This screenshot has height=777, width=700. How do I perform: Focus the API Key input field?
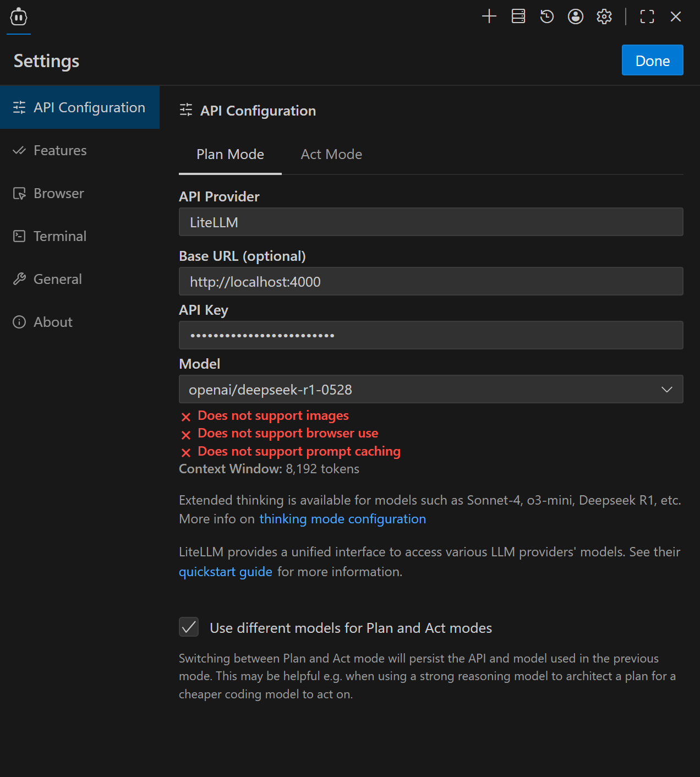point(430,336)
